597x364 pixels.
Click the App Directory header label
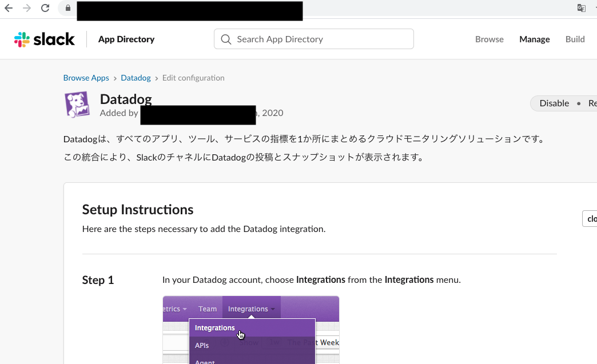pos(126,39)
